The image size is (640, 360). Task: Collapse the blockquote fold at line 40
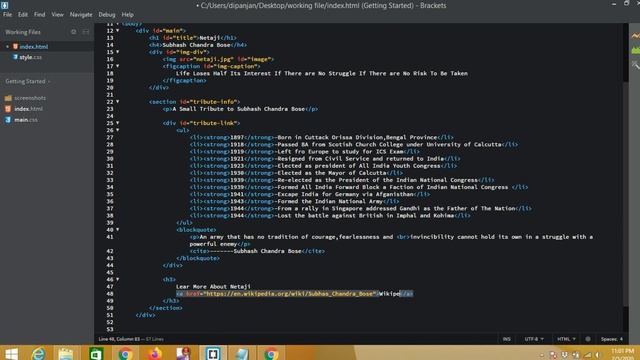(x=118, y=230)
